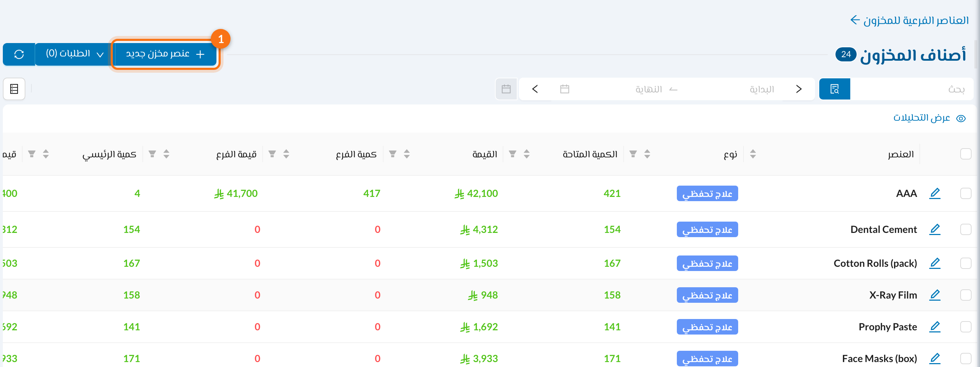Sort by نوع column arrows
980x367 pixels.
coord(753,154)
